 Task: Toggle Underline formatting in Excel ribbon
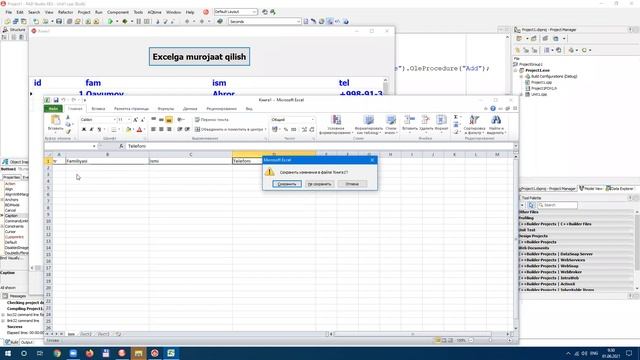[x=99, y=129]
